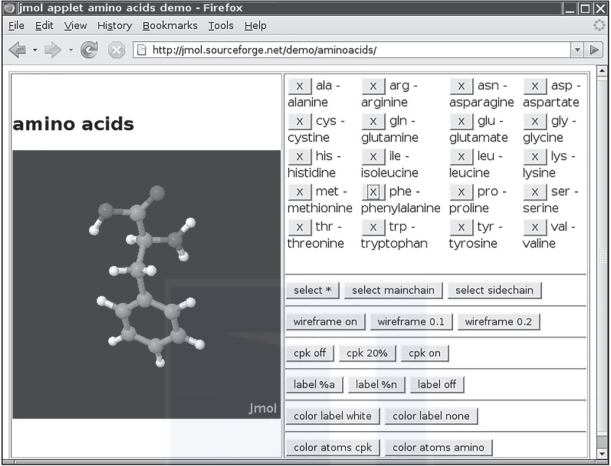Image resolution: width=611 pixels, height=466 pixels.
Task: Toggle the asp aspartate X button
Action: click(x=535, y=86)
